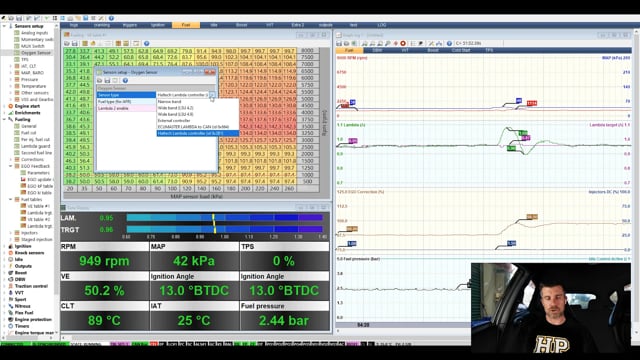Image resolution: width=640 pixels, height=360 pixels.
Task: Click the Engine protection shield icon
Action: click(x=11, y=319)
